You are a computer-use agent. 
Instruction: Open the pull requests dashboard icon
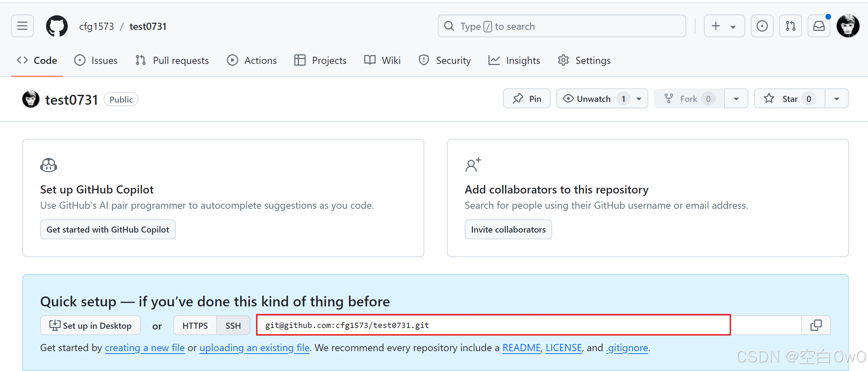[790, 26]
